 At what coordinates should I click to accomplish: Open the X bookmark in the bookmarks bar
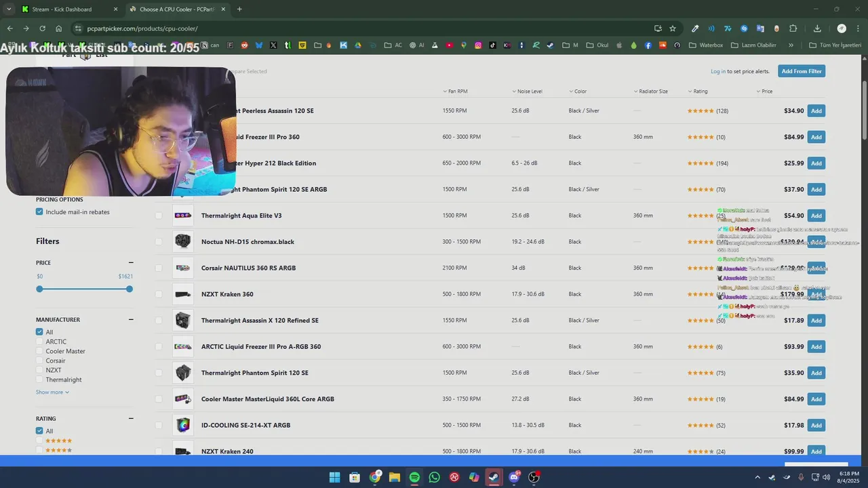point(273,45)
